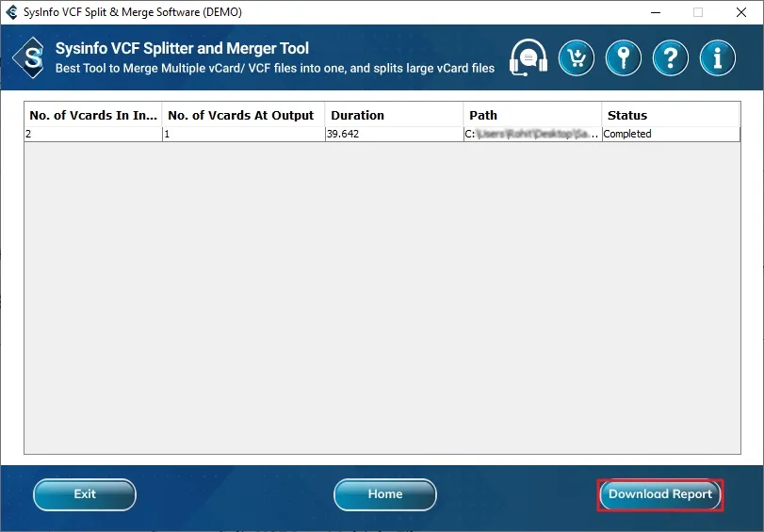Select the 39.642 duration cell
The height and width of the screenshot is (532, 764).
394,134
